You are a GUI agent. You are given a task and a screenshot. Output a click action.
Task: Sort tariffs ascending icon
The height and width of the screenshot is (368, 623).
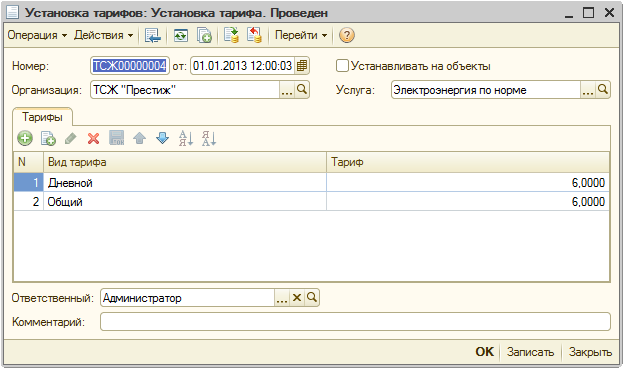[186, 138]
